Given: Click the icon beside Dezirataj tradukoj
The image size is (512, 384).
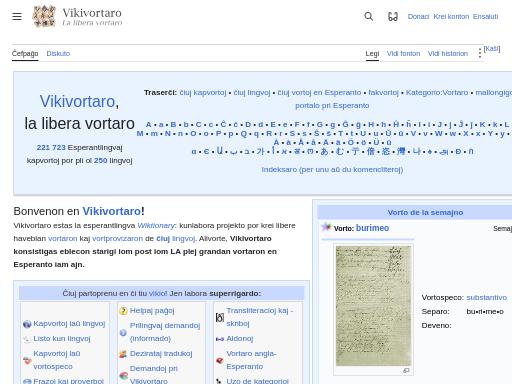Looking at the screenshot, I should [x=123, y=354].
